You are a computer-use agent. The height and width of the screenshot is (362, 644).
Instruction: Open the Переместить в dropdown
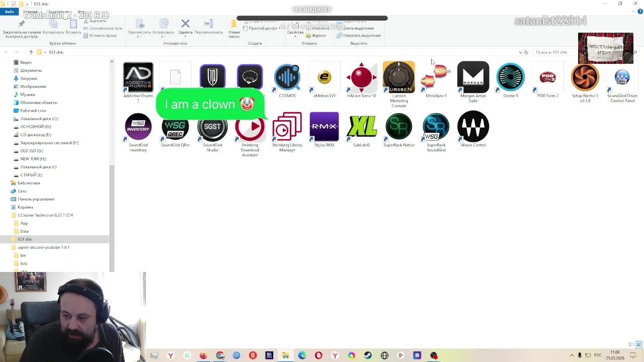pos(139,29)
